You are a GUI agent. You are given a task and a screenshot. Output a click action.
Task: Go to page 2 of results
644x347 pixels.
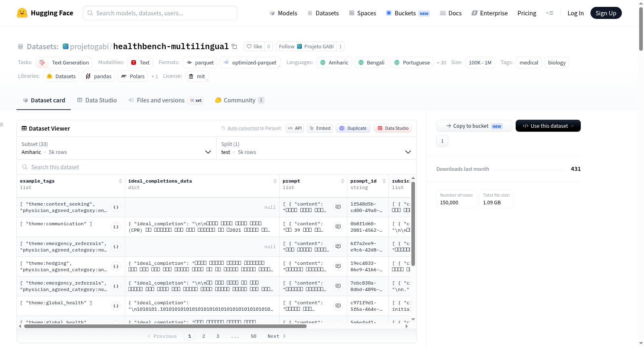tap(204, 336)
